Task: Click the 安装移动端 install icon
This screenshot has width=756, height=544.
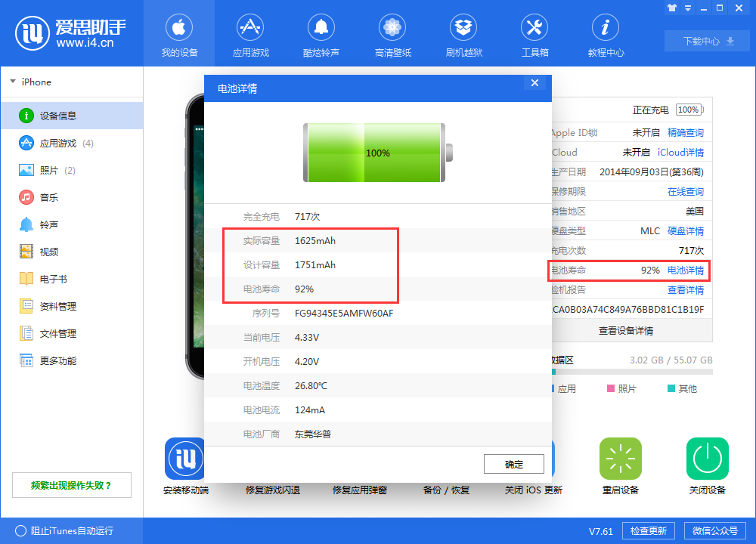Action: click(x=184, y=459)
